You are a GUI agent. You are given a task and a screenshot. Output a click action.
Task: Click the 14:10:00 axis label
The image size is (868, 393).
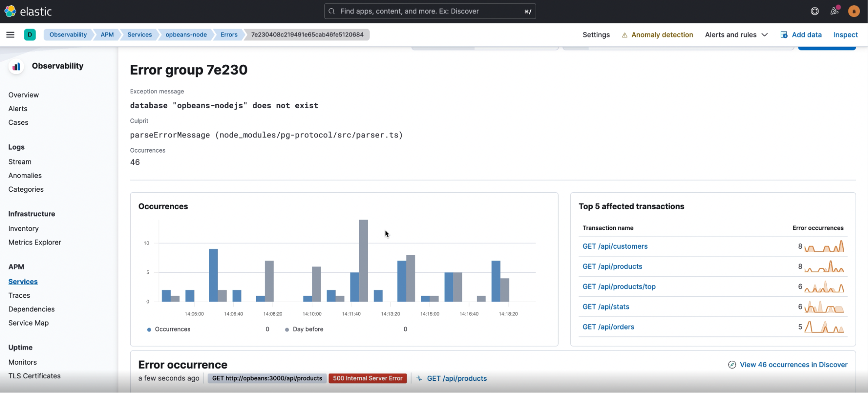(312, 314)
